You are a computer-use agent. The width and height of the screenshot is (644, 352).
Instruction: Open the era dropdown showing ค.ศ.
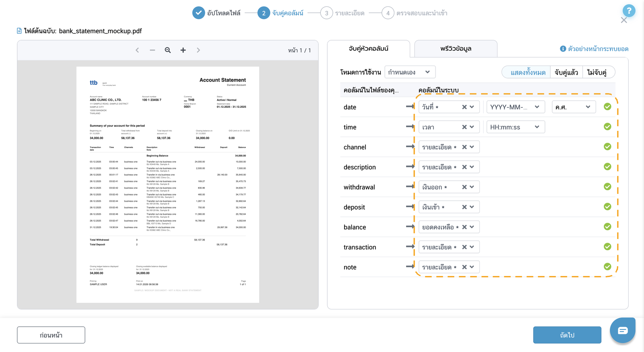click(x=574, y=107)
